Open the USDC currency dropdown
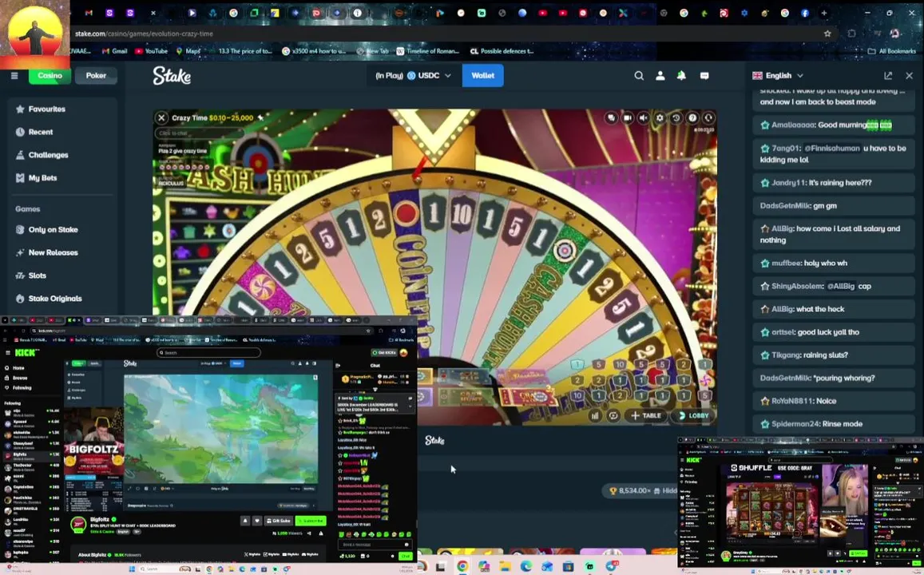This screenshot has height=575, width=924. 413,75
